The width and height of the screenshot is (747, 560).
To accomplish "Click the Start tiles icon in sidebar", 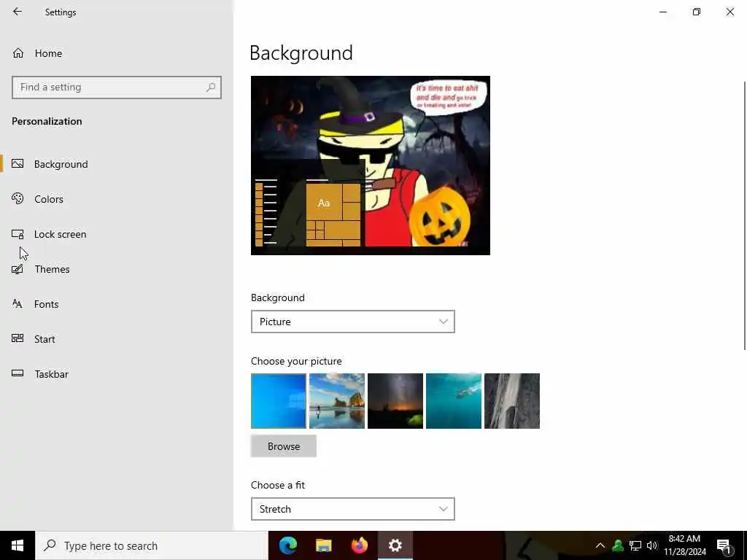I will pyautogui.click(x=18, y=338).
